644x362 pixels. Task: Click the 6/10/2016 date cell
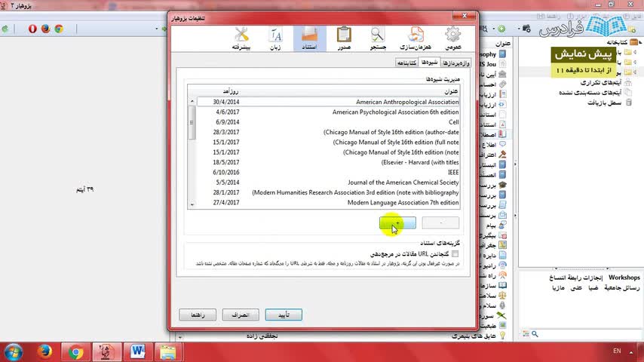226,172
